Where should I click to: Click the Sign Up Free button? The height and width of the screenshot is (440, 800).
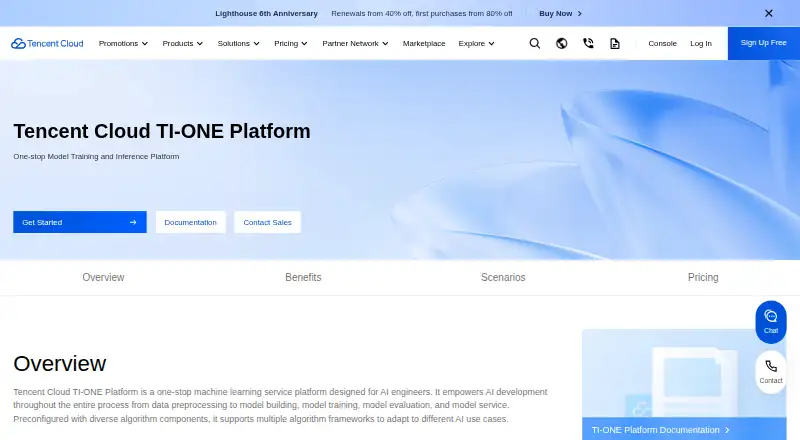763,43
